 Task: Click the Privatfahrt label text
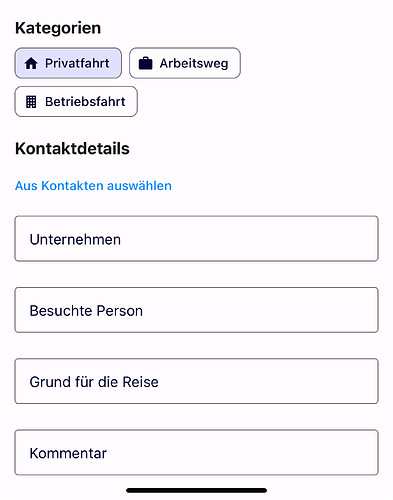tap(77, 63)
